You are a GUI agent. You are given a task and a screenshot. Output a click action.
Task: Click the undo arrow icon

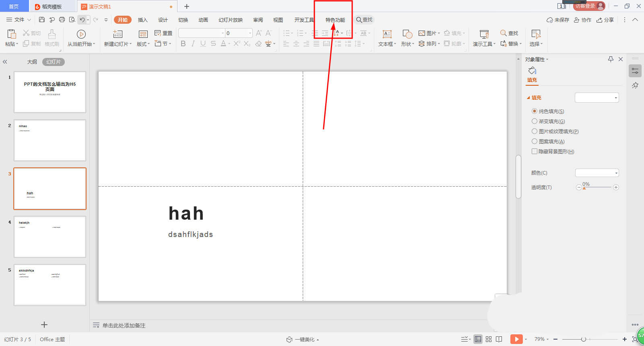point(82,20)
